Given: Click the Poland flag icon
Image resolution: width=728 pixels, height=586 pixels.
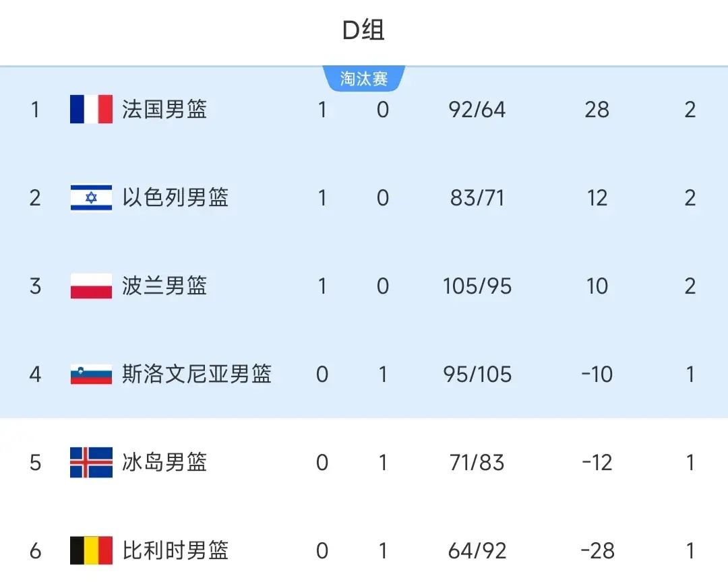Looking at the screenshot, I should [91, 286].
